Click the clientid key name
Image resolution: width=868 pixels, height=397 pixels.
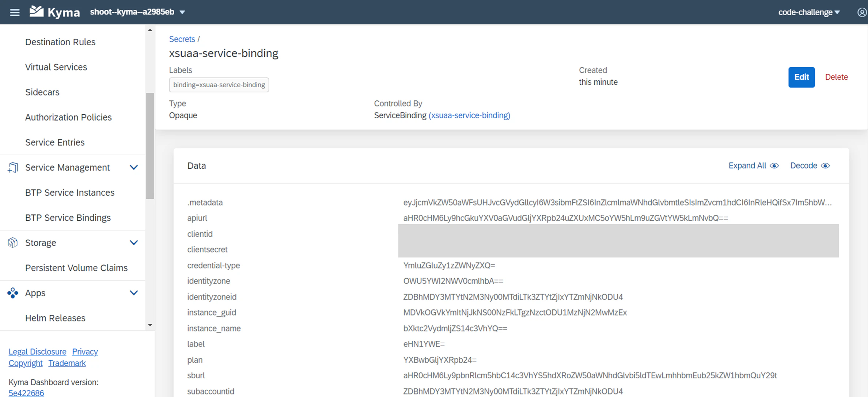pyautogui.click(x=200, y=234)
